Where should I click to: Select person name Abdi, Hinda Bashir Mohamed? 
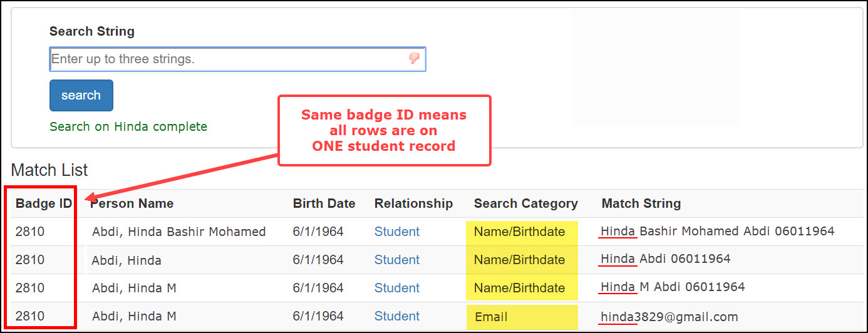coord(179,232)
